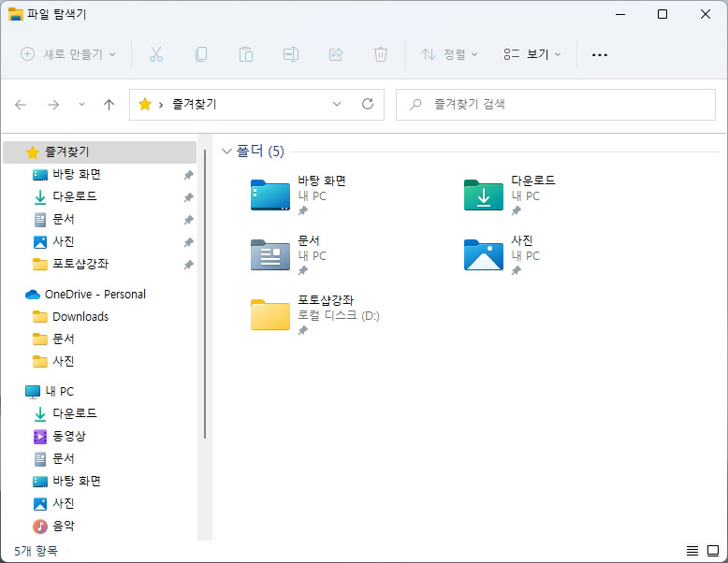Select pinned 사진 under 즐겨찾기 in sidebar
The width and height of the screenshot is (728, 563).
click(64, 242)
